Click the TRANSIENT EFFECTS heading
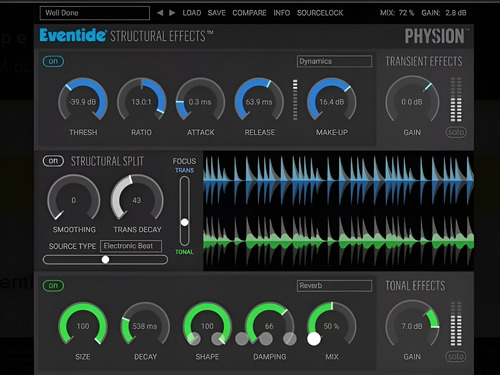This screenshot has height=375, width=500. (424, 61)
